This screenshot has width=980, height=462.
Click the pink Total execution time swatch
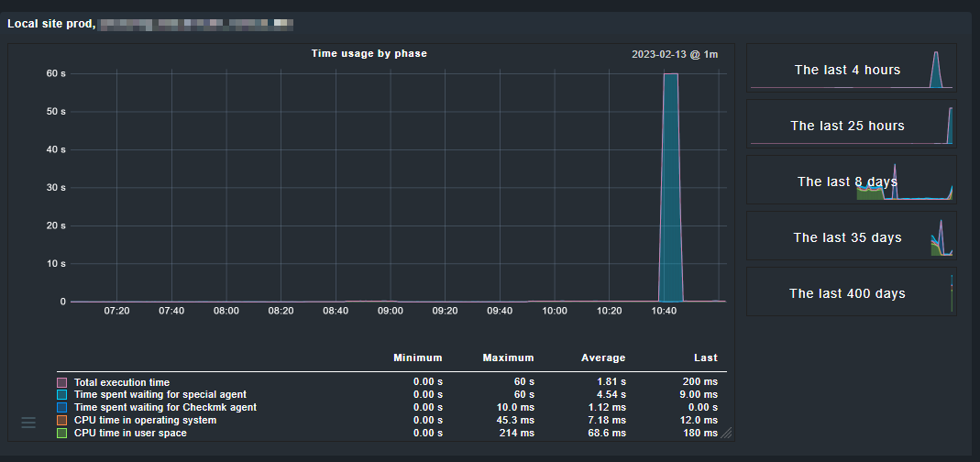pyautogui.click(x=62, y=382)
